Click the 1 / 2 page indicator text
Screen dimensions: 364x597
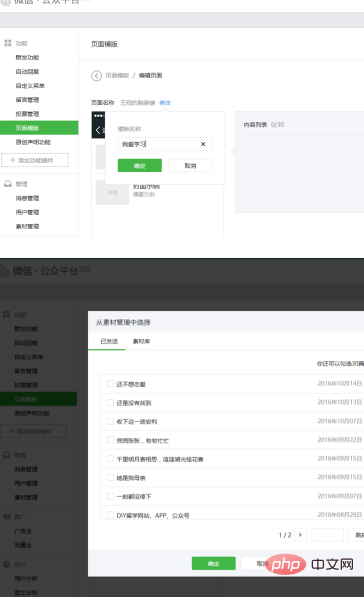pyautogui.click(x=285, y=535)
